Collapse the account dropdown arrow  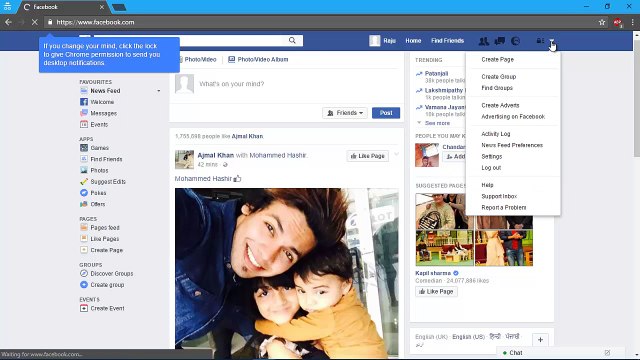pyautogui.click(x=551, y=41)
